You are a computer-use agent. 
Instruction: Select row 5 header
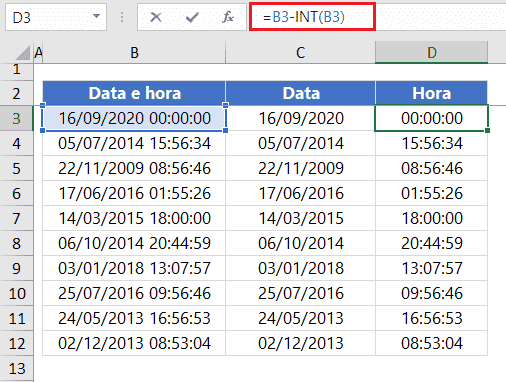tap(17, 168)
